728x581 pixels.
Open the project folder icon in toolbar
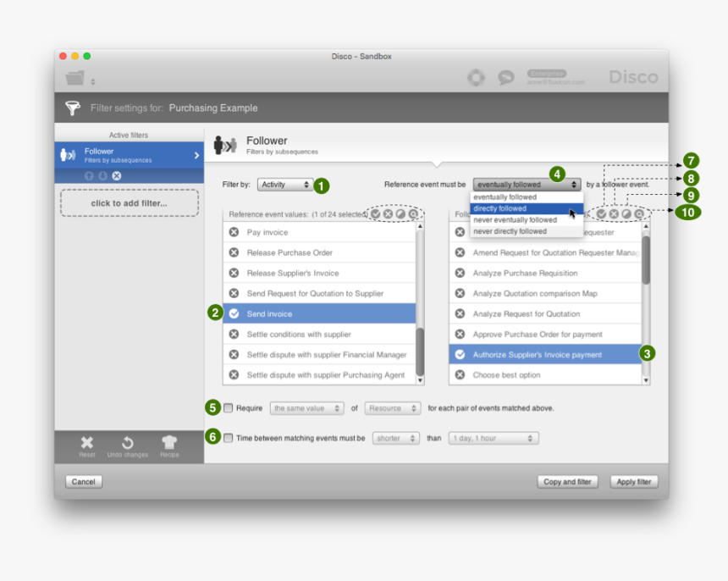[x=75, y=78]
